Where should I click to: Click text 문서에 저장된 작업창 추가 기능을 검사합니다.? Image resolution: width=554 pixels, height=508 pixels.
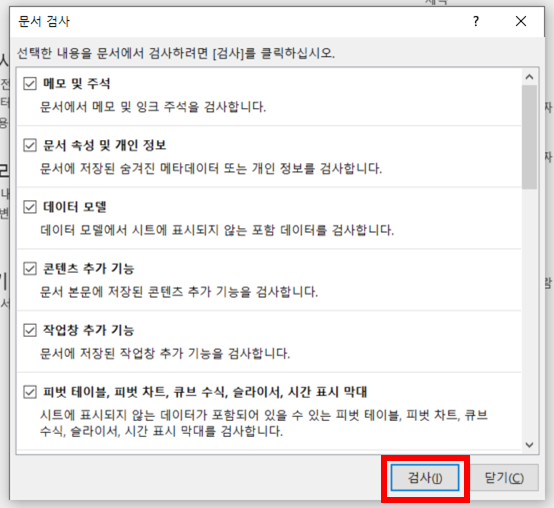coord(165,353)
